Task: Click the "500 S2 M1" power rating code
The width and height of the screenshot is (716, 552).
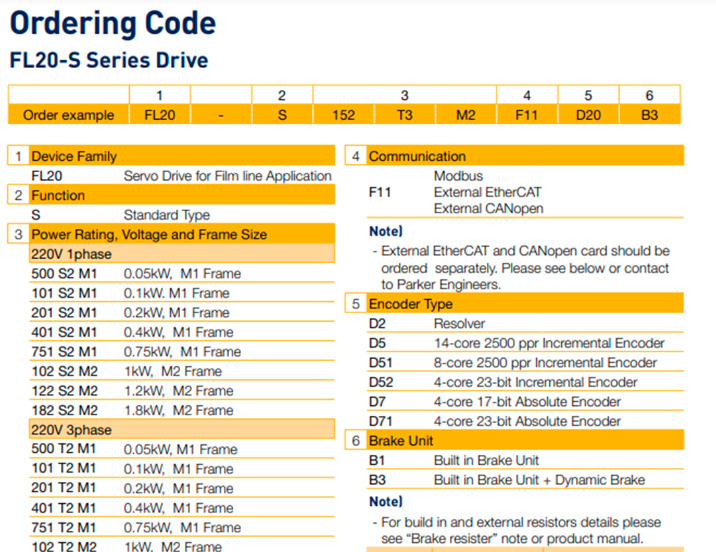Action: coord(67,273)
